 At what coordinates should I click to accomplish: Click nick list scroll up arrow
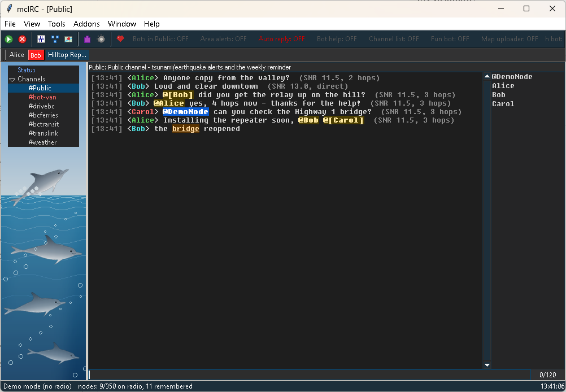pyautogui.click(x=487, y=76)
